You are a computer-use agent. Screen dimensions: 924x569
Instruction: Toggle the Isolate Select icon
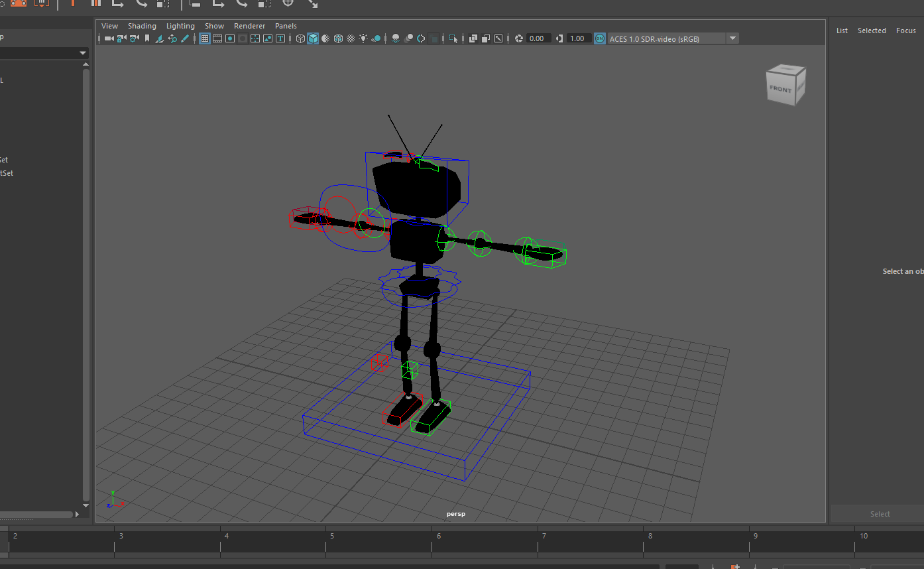453,38
